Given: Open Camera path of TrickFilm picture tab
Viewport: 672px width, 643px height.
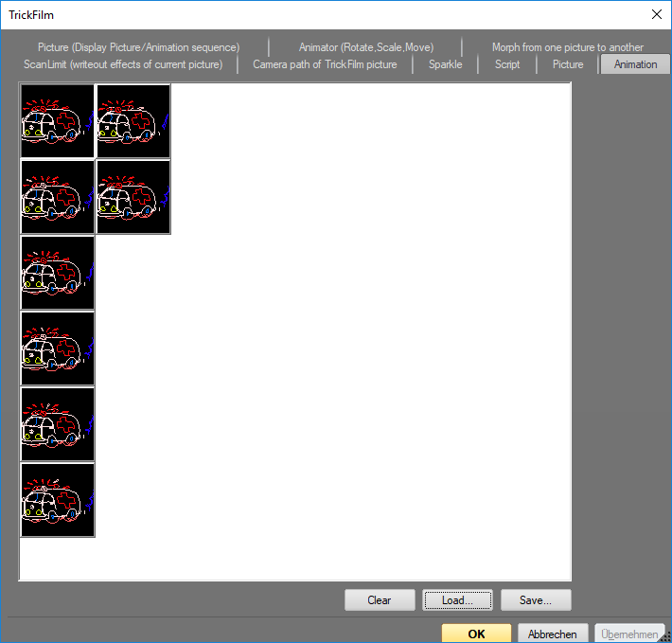Looking at the screenshot, I should pos(325,64).
